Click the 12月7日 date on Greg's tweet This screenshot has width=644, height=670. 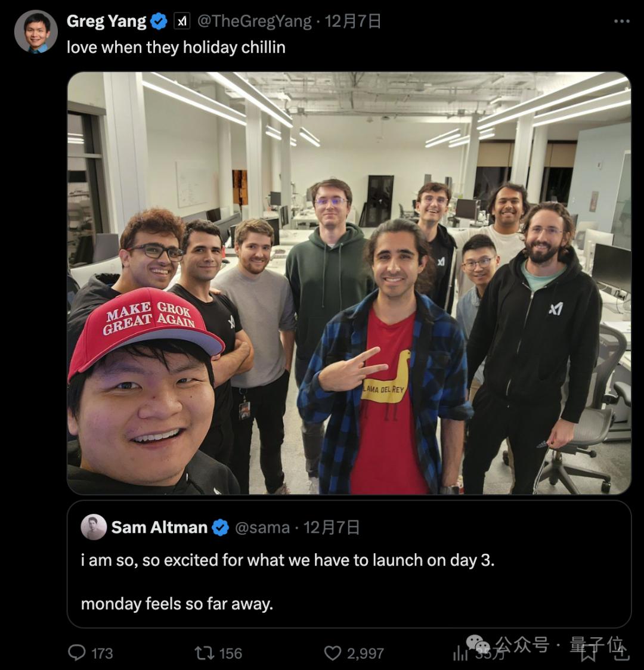tap(353, 21)
